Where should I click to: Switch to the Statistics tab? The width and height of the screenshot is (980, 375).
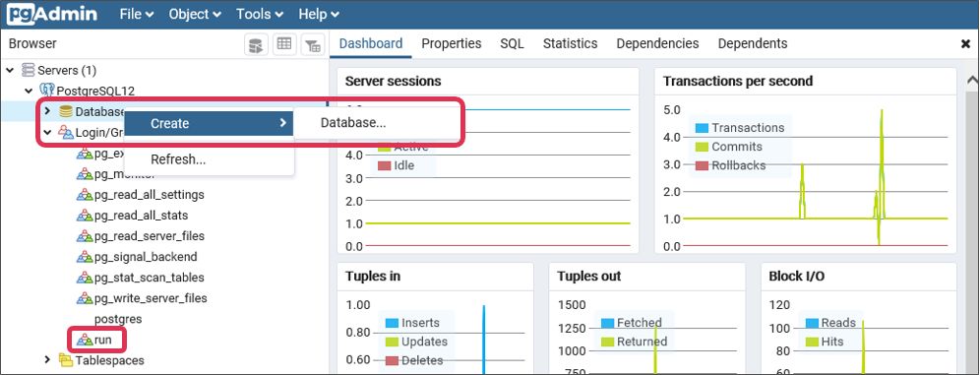tap(570, 43)
